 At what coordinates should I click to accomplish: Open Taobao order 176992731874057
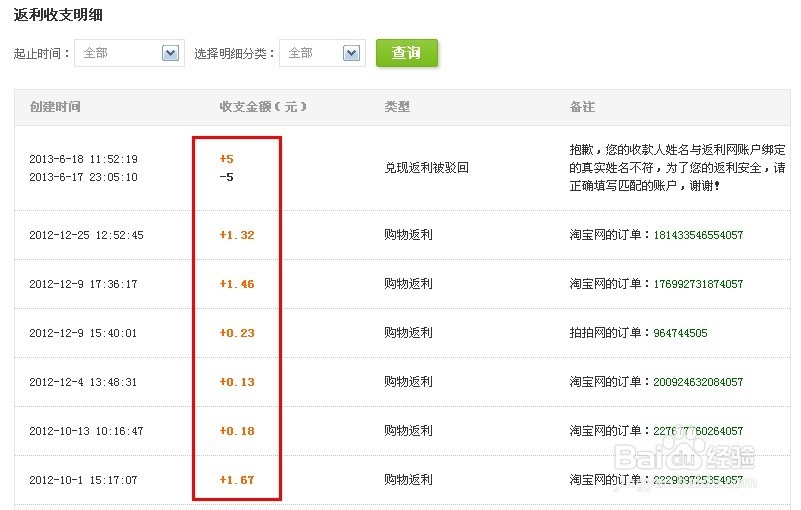(697, 284)
